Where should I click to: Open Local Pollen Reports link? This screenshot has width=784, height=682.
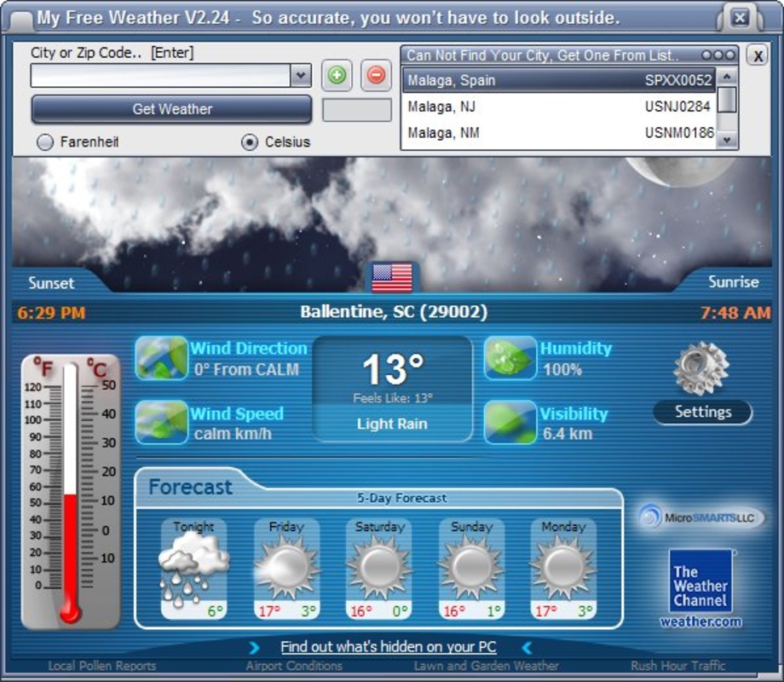point(102,666)
